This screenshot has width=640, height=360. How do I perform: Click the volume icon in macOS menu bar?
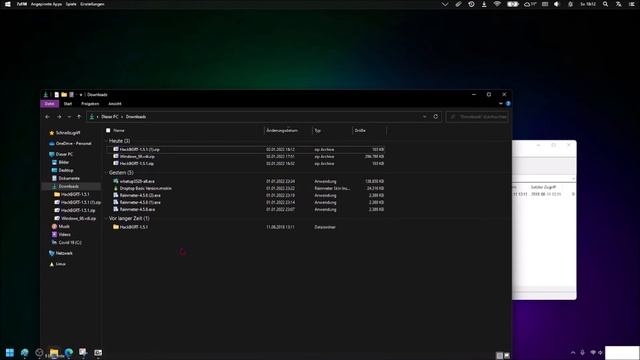pos(557,4)
